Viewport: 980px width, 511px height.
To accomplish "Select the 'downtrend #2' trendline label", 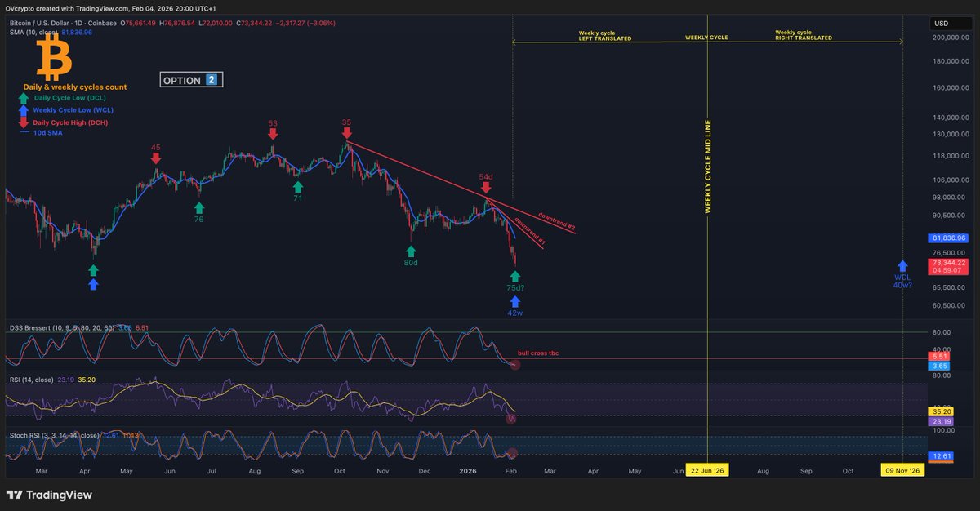I will tap(558, 220).
